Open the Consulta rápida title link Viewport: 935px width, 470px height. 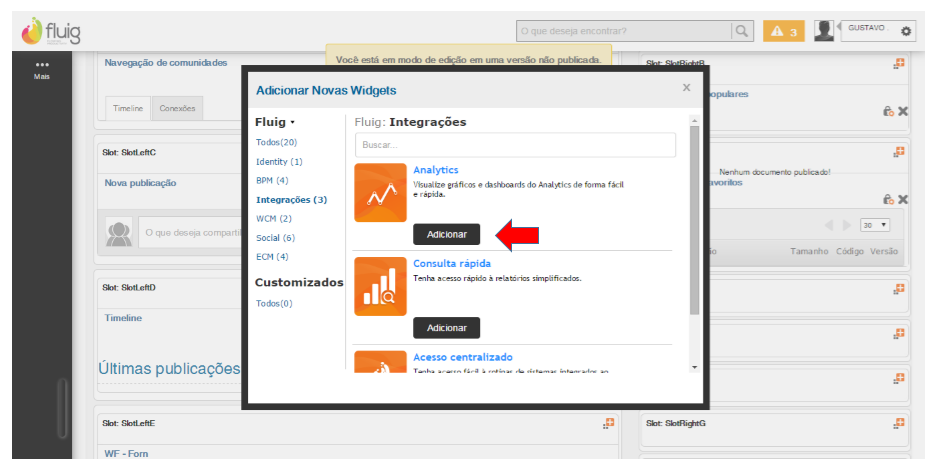[452, 264]
